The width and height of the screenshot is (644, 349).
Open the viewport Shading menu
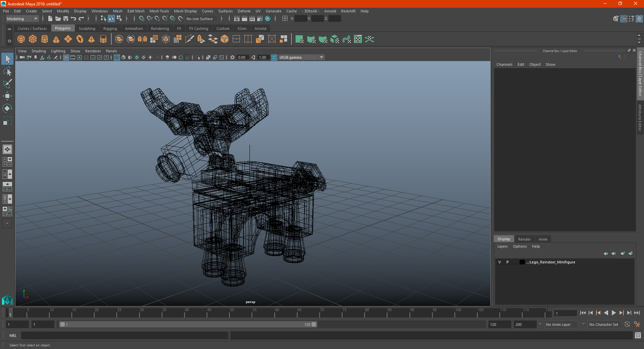coord(39,51)
